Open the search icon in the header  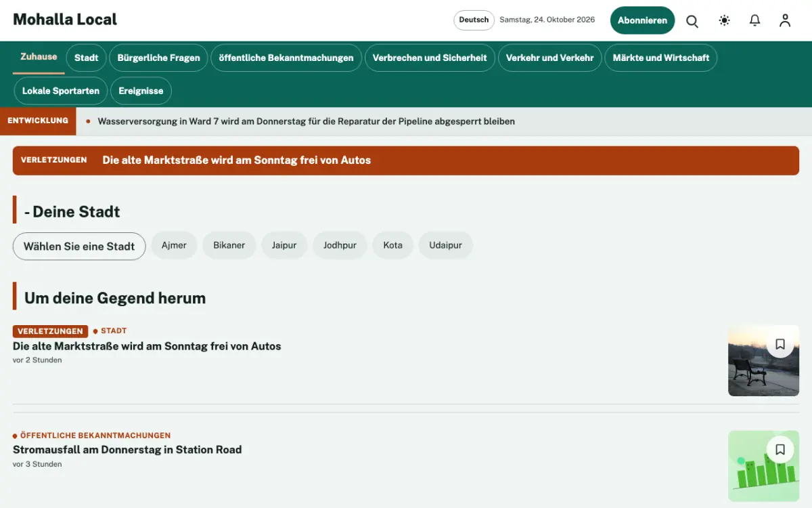[x=692, y=21]
